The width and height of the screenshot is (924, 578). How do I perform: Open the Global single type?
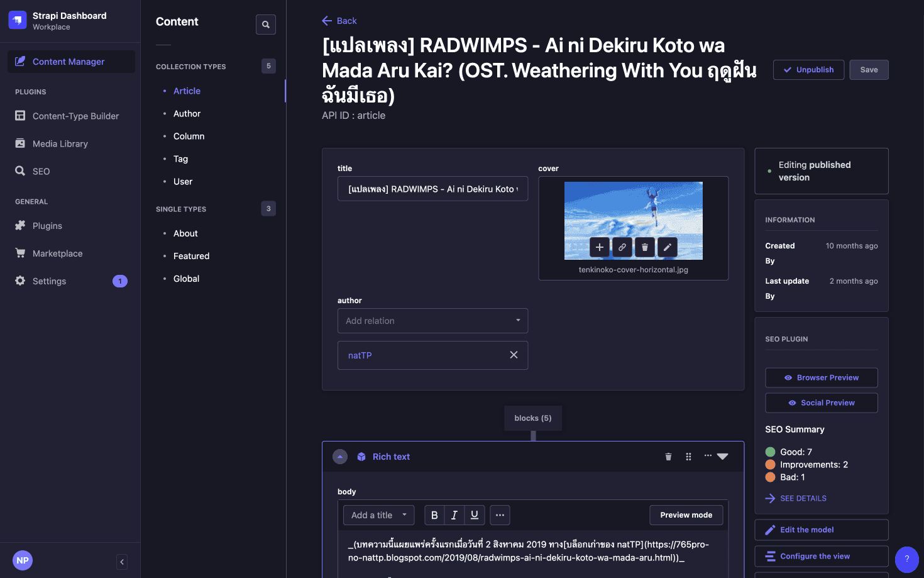tap(186, 279)
